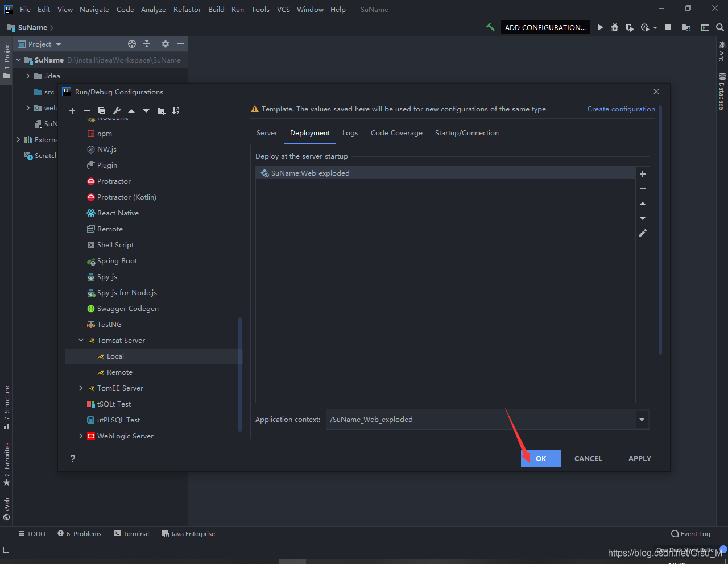Open the Analyze menu
728x564 pixels.
[x=154, y=10]
